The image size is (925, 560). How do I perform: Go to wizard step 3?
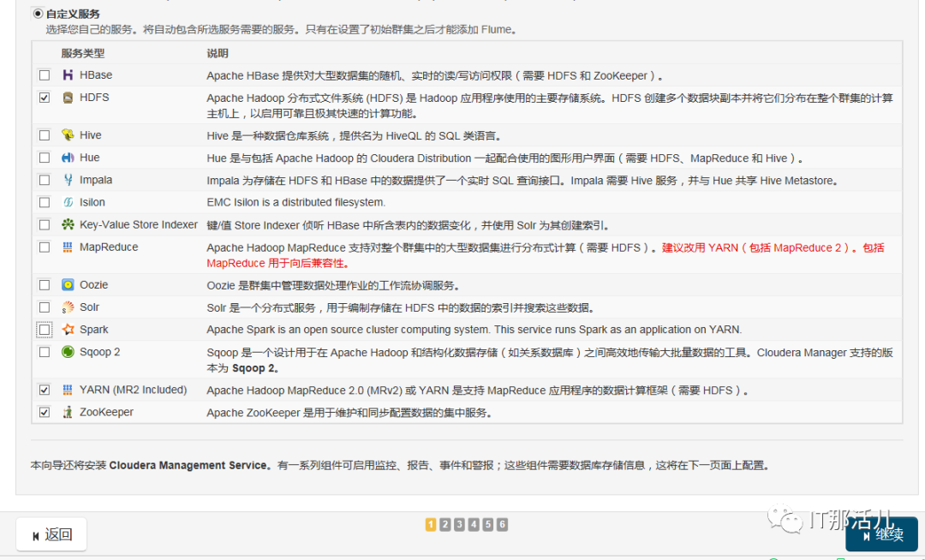pos(460,524)
